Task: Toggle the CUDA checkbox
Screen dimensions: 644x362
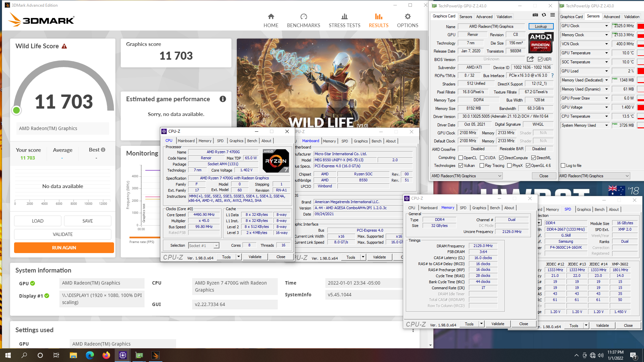Action: 482,158
